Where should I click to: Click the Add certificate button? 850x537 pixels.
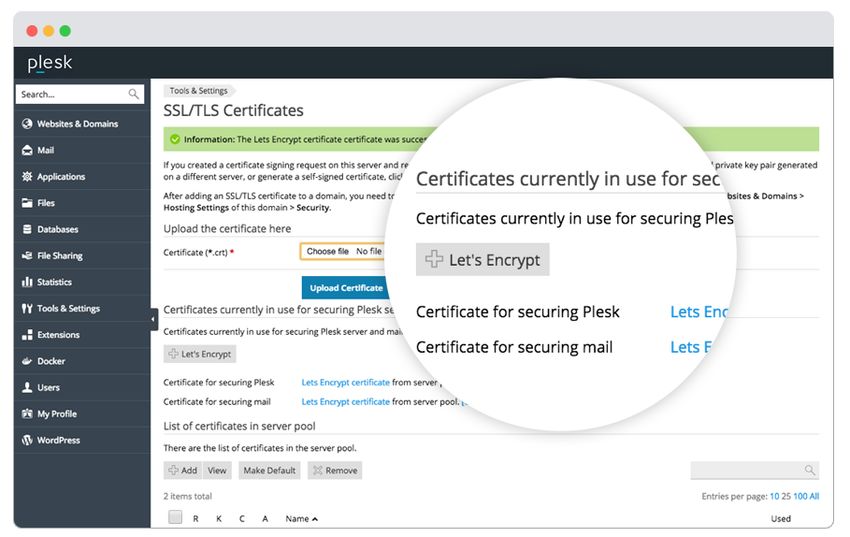183,470
